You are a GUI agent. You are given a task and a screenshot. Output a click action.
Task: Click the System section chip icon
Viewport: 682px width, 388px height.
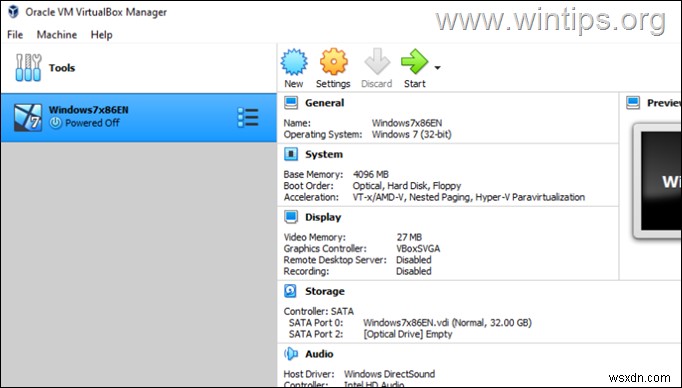pos(291,154)
